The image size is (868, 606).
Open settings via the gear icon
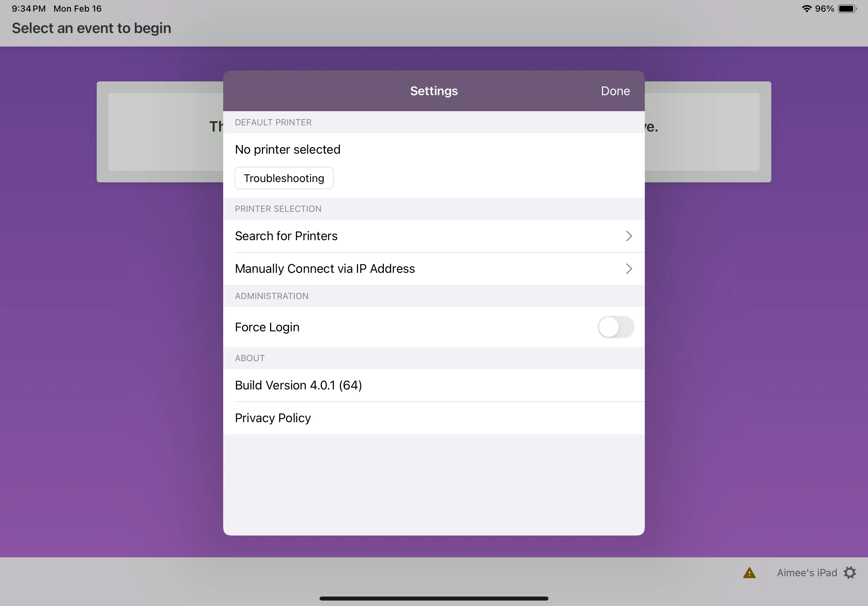point(850,572)
